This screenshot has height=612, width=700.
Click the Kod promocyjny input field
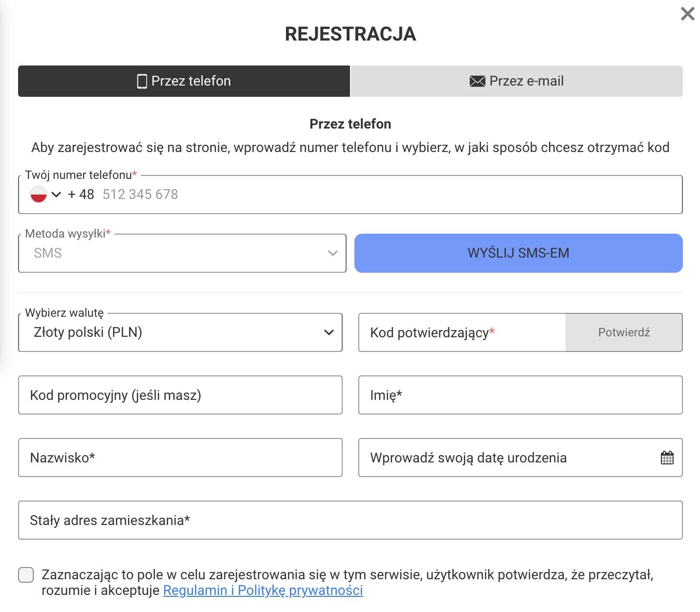[x=180, y=395]
